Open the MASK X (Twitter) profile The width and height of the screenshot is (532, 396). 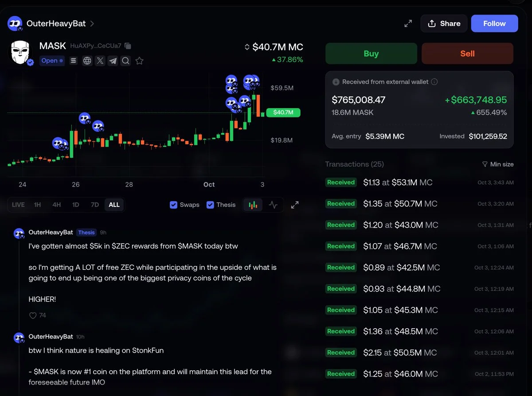100,61
